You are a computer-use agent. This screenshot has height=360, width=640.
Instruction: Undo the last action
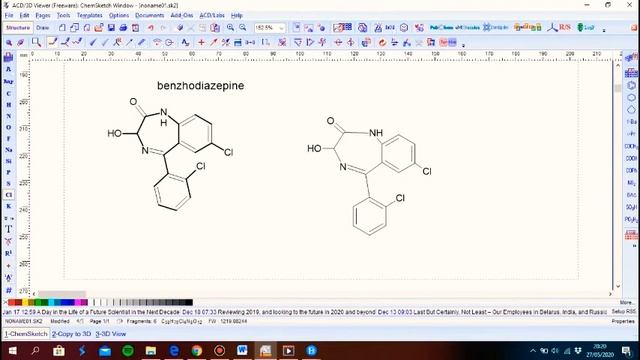coord(151,28)
